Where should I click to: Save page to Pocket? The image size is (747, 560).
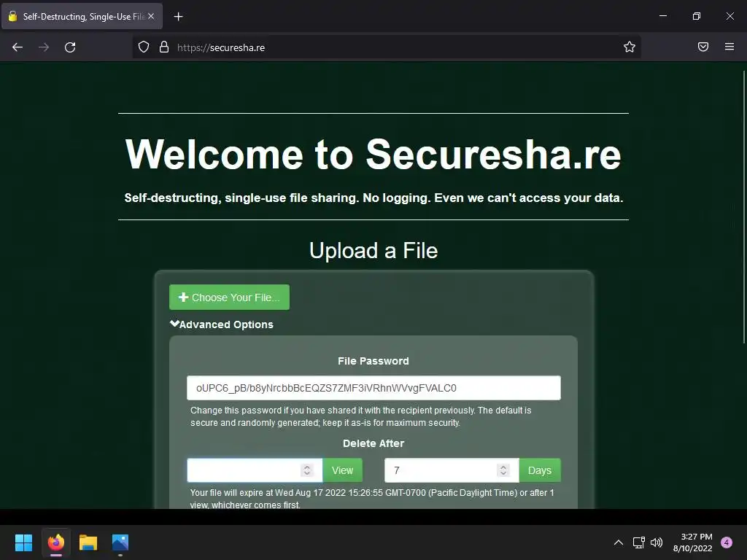pyautogui.click(x=703, y=47)
